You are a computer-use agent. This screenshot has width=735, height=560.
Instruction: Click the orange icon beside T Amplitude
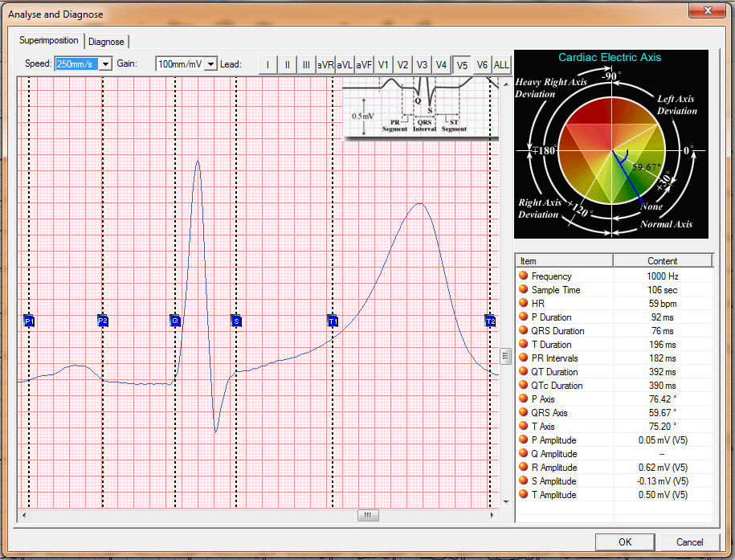[524, 494]
